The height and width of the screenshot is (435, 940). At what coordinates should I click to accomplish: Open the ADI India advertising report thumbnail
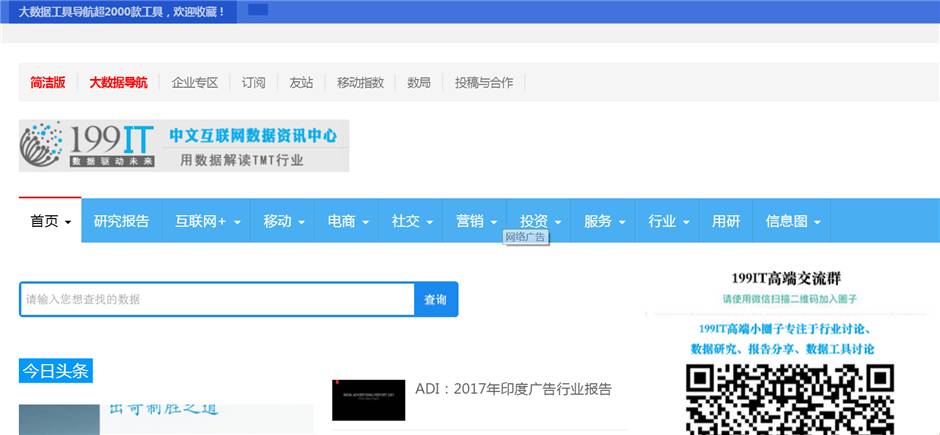(x=369, y=400)
